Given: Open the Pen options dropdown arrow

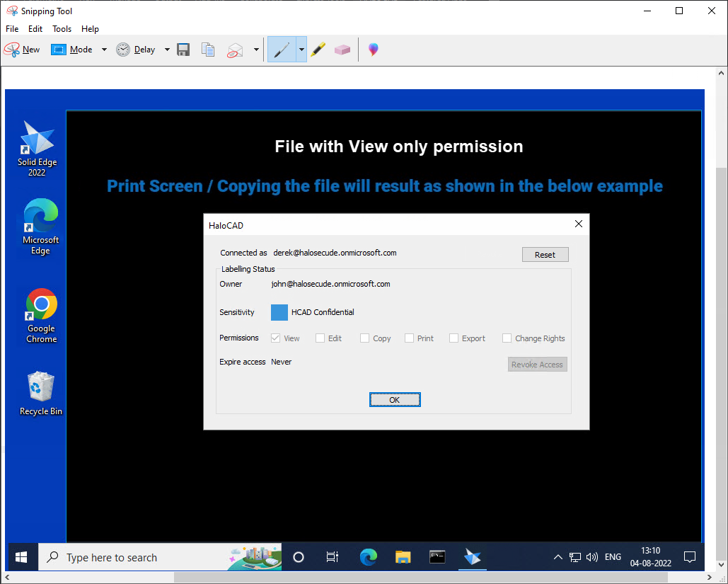Looking at the screenshot, I should [x=301, y=50].
